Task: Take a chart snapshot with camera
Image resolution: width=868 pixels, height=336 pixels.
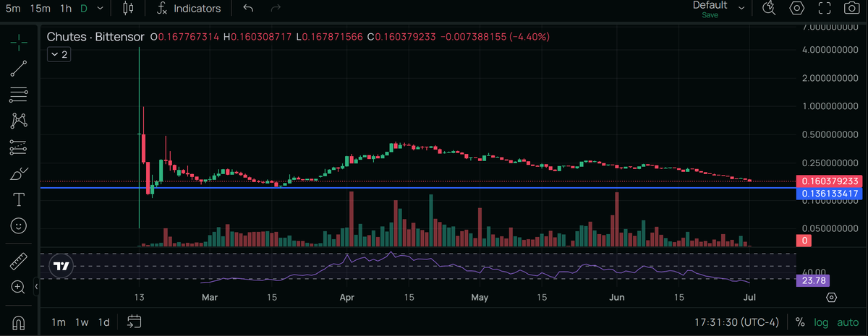Action: [851, 9]
